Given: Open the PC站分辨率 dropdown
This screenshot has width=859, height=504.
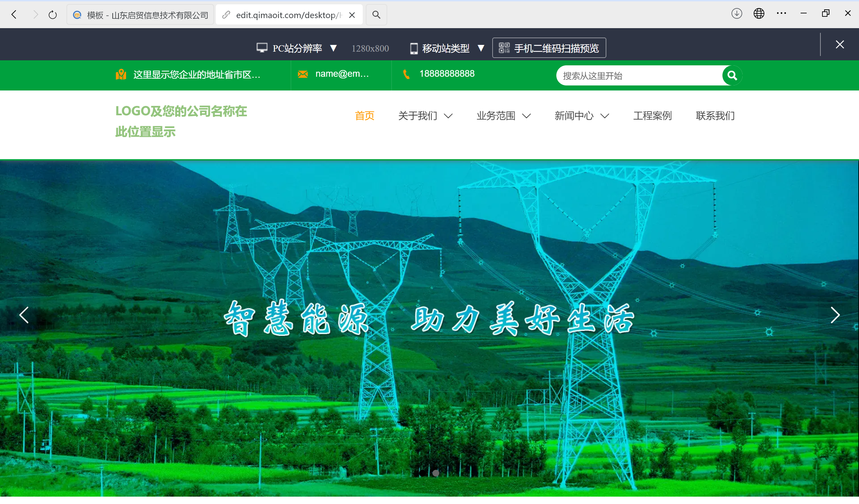Looking at the screenshot, I should point(334,48).
